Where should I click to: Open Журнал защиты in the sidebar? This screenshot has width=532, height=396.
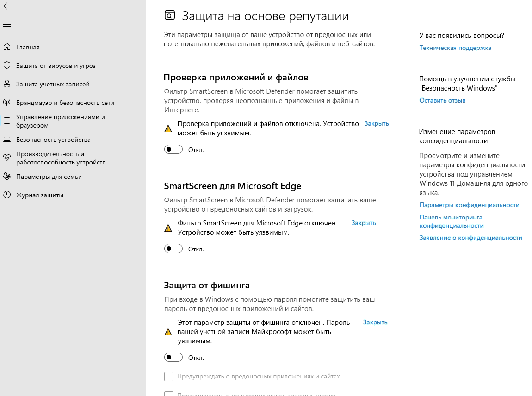click(39, 195)
